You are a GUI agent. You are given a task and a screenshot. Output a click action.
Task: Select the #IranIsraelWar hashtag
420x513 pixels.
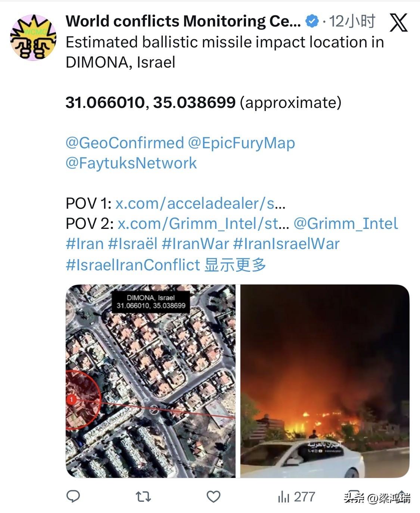286,244
